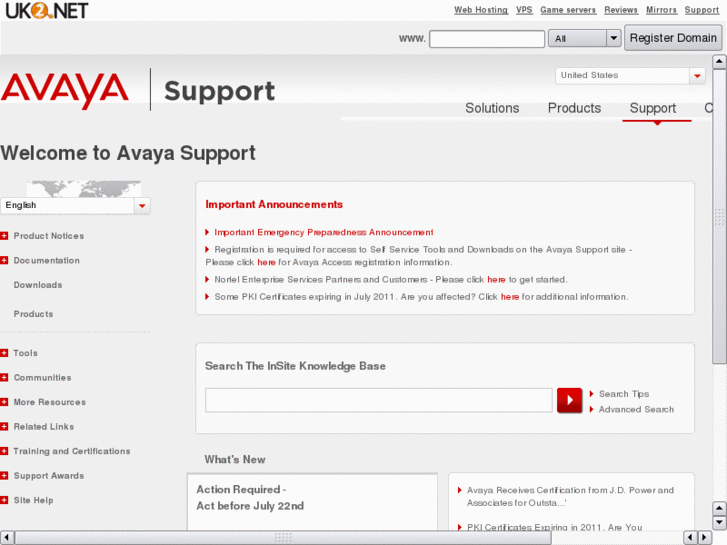Viewport: 727px width, 545px height.
Task: Select the Support tab
Action: (652, 108)
